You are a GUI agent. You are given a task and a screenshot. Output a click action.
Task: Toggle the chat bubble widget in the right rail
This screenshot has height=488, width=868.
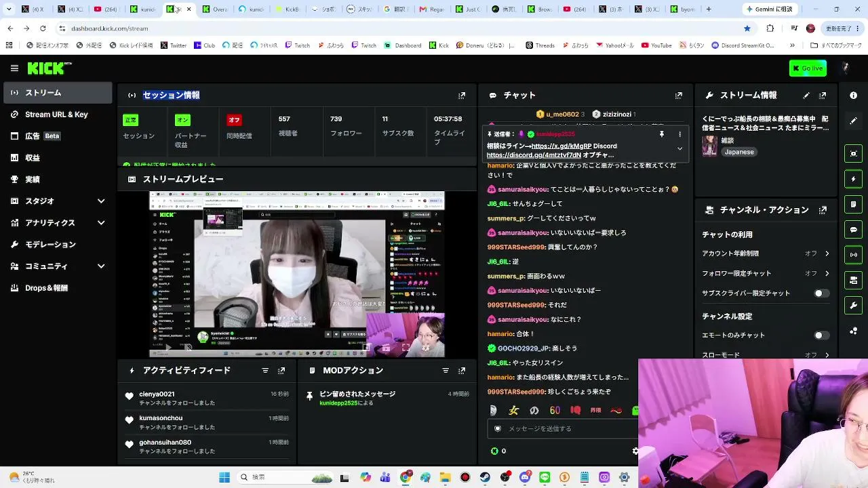point(854,230)
